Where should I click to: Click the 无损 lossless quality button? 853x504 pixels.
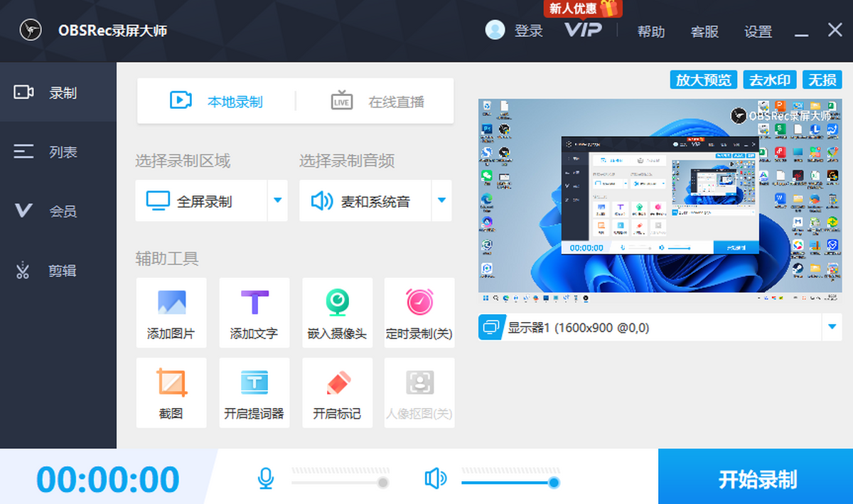(x=822, y=80)
